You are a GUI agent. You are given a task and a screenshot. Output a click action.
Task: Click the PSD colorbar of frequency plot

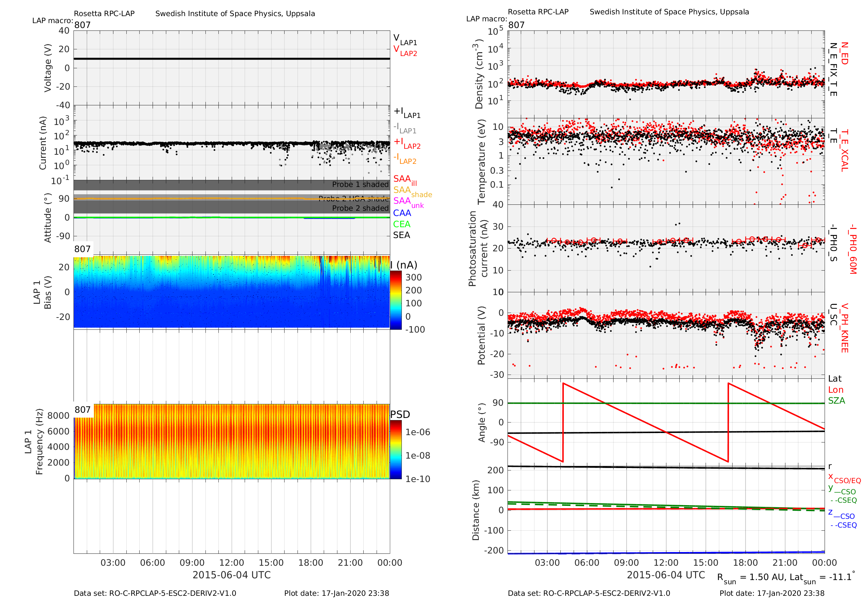396,450
